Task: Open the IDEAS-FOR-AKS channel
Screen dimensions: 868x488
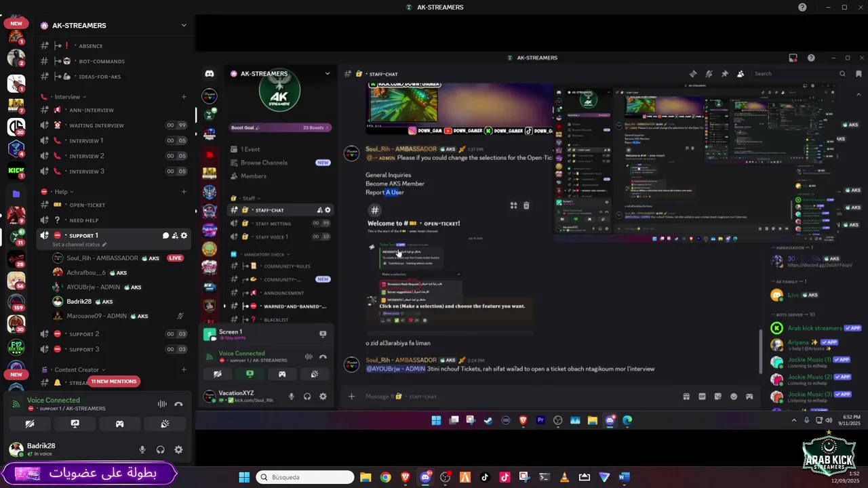Action: pyautogui.click(x=113, y=77)
